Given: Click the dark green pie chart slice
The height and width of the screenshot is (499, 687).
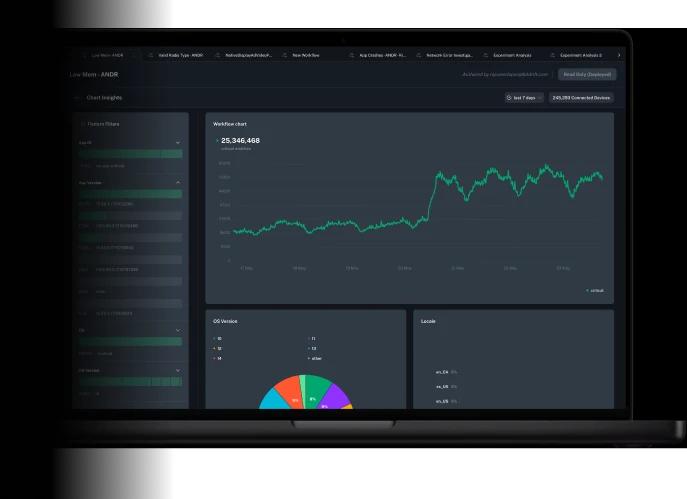Looking at the screenshot, I should point(316,389).
